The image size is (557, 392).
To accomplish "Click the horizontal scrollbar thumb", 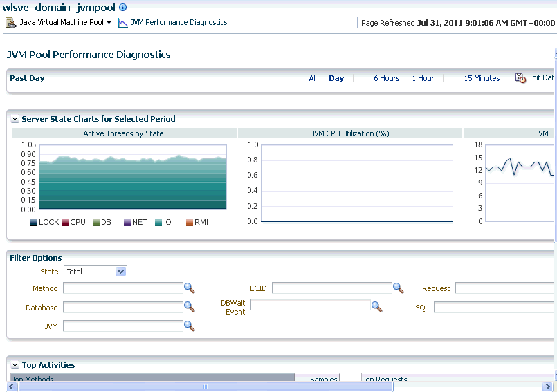I will (206, 386).
